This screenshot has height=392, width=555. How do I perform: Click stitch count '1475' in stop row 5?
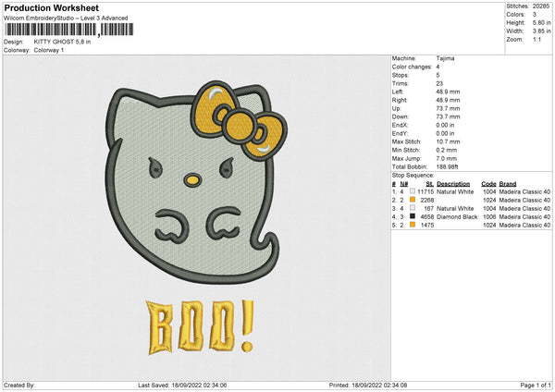click(427, 226)
